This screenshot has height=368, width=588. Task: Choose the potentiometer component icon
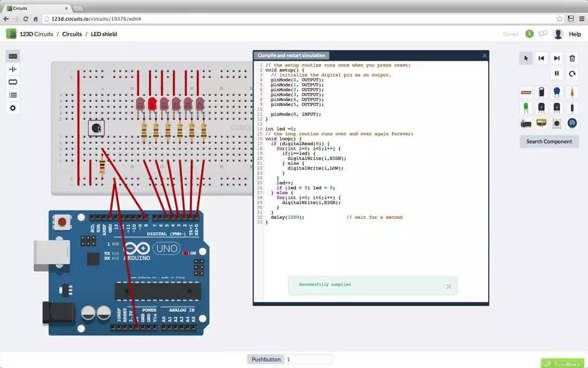572,123
